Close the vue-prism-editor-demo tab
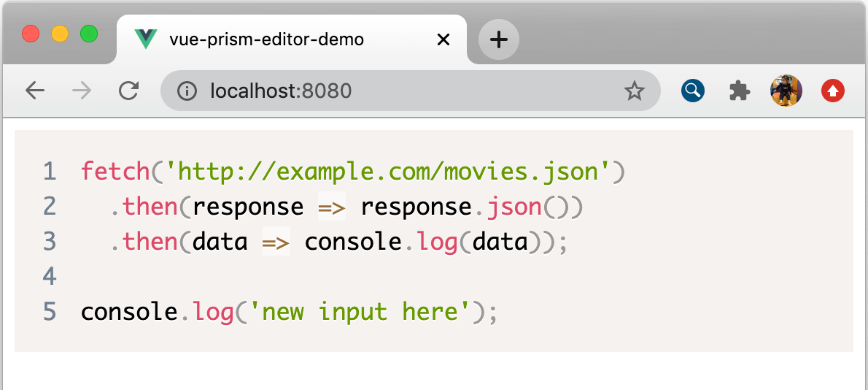Viewport: 868px width, 390px height. click(443, 39)
